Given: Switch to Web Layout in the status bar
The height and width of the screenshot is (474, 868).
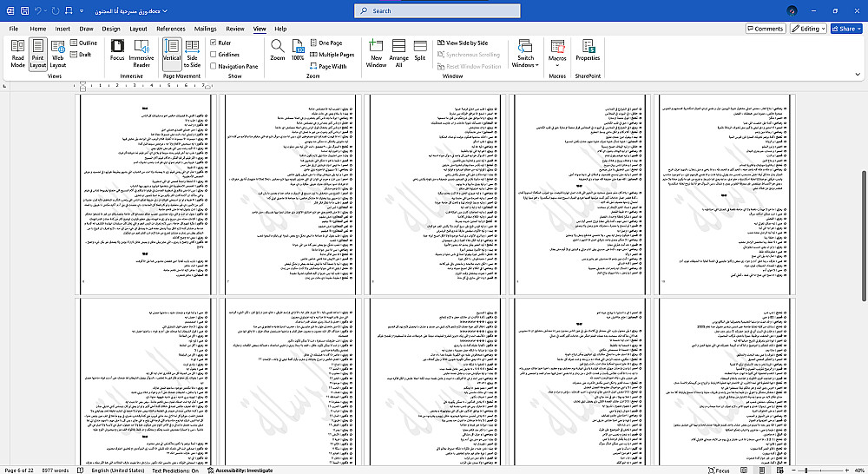Looking at the screenshot, I should 780,471.
